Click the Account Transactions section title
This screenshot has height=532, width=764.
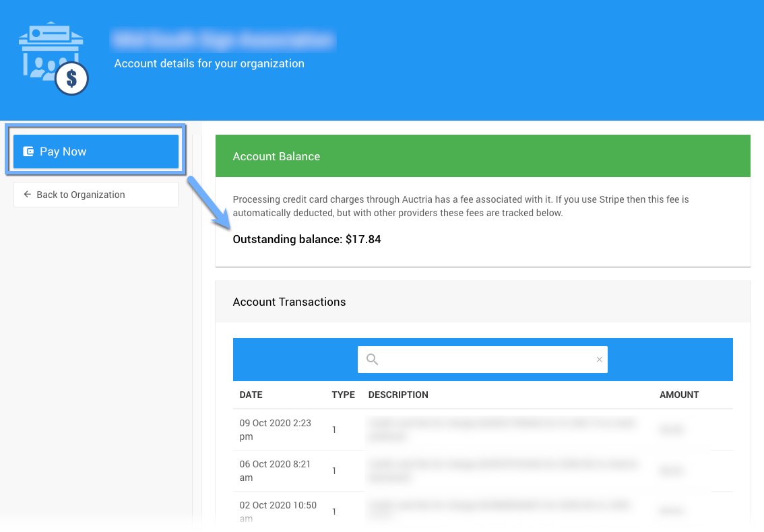point(289,302)
